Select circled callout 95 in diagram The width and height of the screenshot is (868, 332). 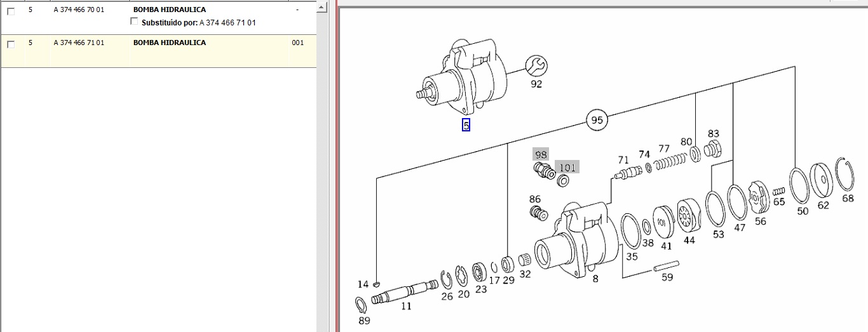pyautogui.click(x=597, y=120)
